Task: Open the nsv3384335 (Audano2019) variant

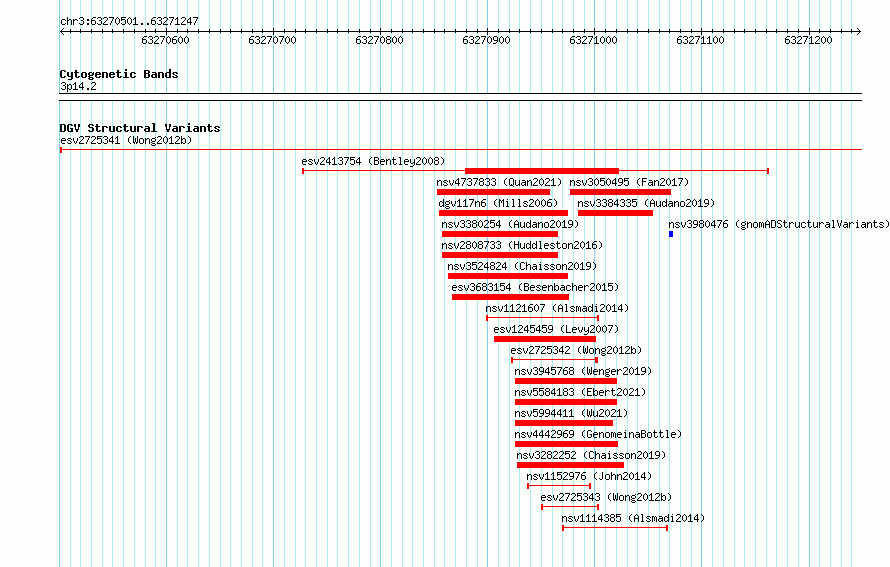Action: click(x=646, y=203)
